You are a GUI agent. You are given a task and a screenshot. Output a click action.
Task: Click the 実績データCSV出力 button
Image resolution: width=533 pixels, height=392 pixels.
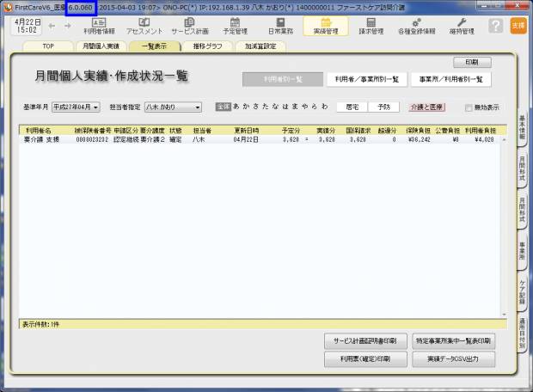[452, 358]
